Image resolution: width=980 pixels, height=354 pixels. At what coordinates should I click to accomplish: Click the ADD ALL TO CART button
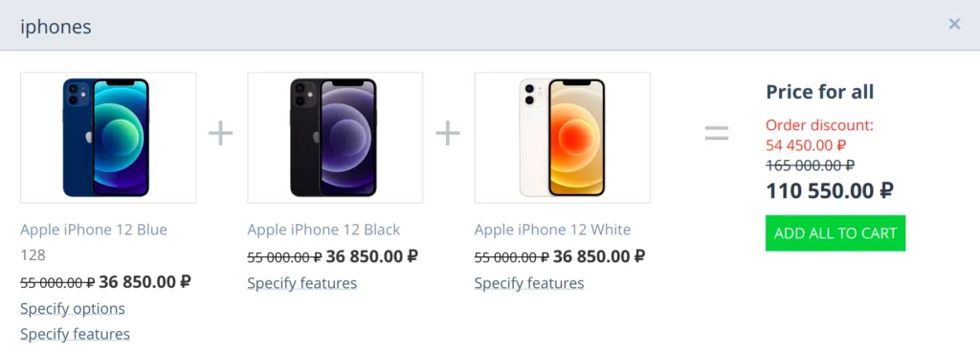pyautogui.click(x=835, y=233)
